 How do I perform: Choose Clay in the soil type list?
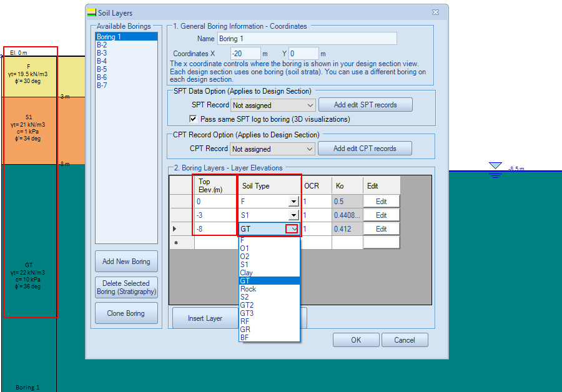(x=269, y=273)
